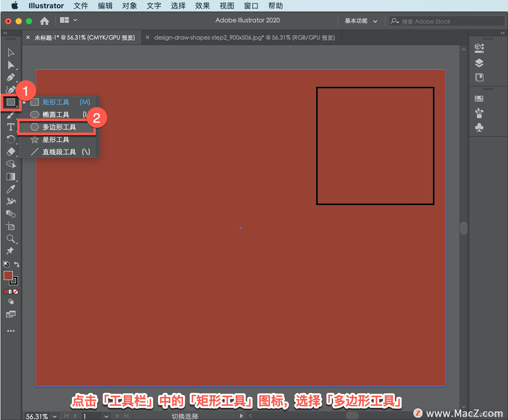Screen dimensions: 508x420
Task: Expand the arrange documents chevron
Action: pos(75,20)
